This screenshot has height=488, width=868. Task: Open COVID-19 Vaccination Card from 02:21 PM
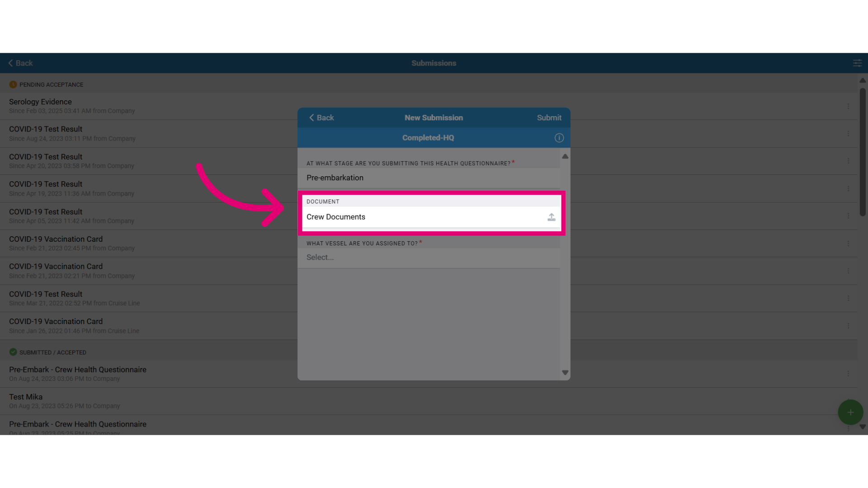(429, 271)
